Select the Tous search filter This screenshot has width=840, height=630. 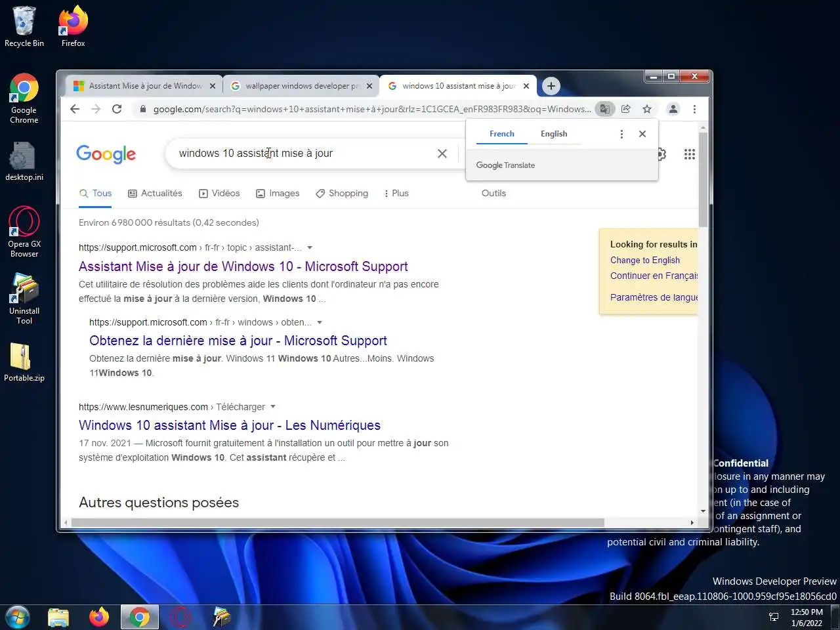(x=95, y=194)
